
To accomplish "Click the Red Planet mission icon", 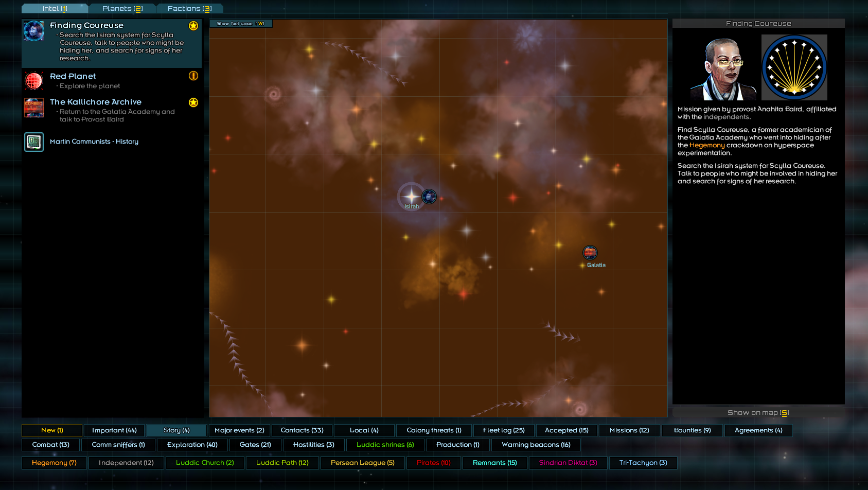I will 34,81.
